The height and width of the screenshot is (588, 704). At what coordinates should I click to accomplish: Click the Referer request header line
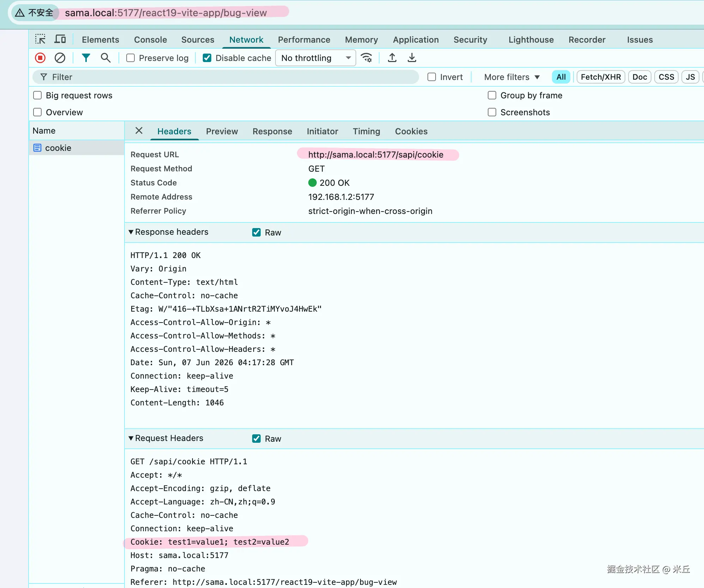(263, 582)
